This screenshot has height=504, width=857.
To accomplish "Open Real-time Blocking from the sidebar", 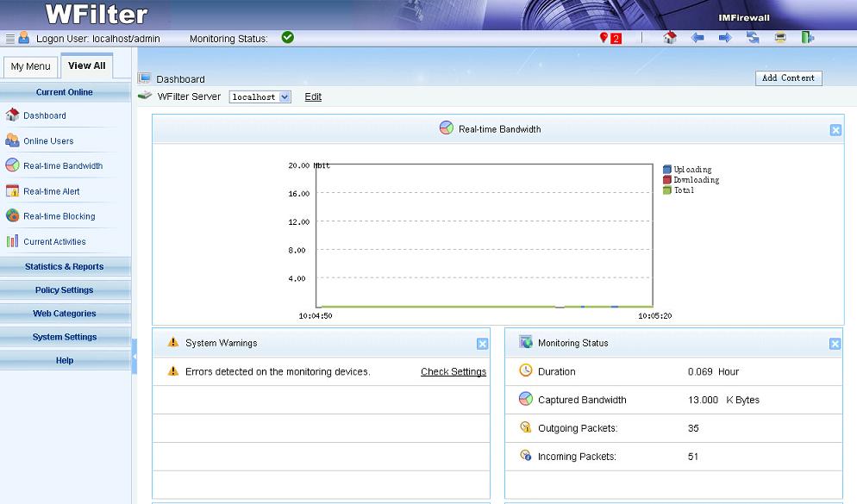I will coord(59,216).
